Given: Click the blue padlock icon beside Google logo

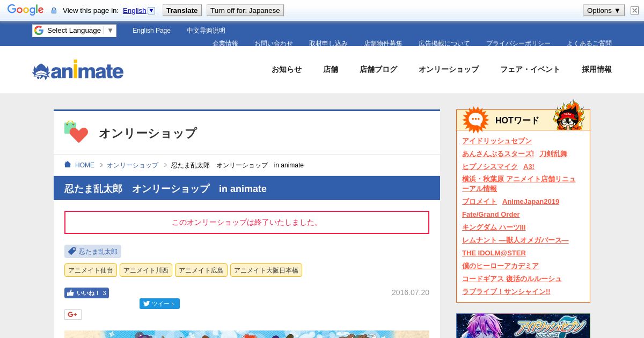Looking at the screenshot, I should pos(54,10).
